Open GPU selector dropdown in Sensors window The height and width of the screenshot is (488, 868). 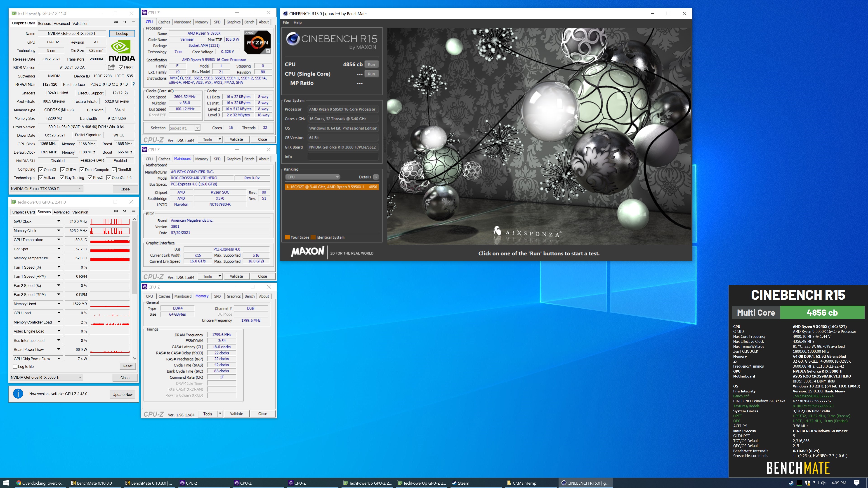point(47,377)
